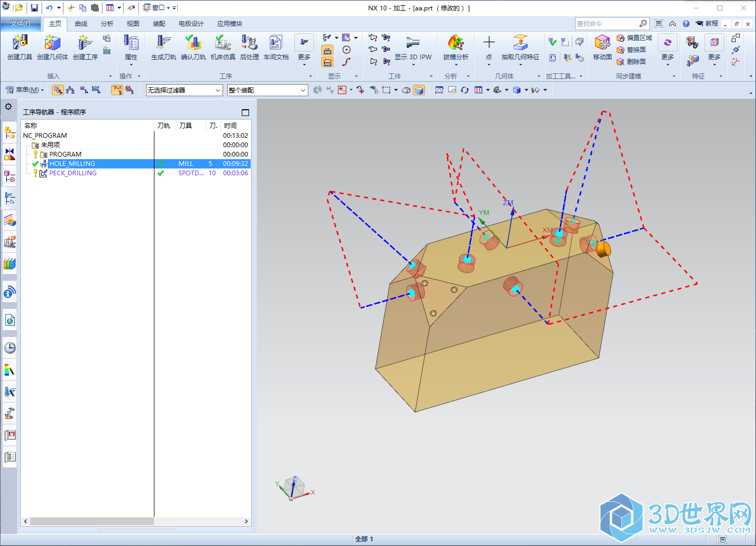Viewport: 756px width, 546px height.
Task: Switch to the 分析 ribbon tab
Action: [x=107, y=24]
